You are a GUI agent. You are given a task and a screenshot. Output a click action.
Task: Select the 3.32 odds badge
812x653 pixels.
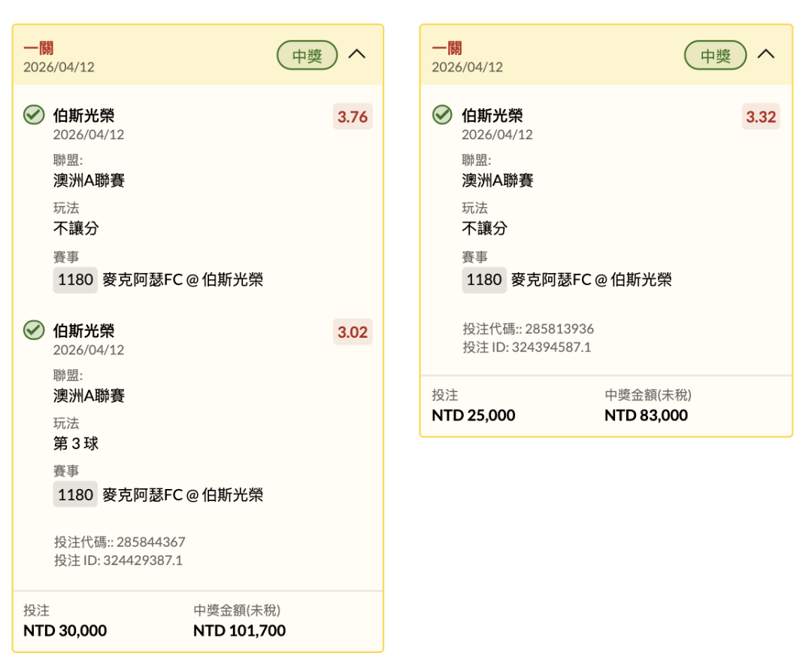pos(761,117)
